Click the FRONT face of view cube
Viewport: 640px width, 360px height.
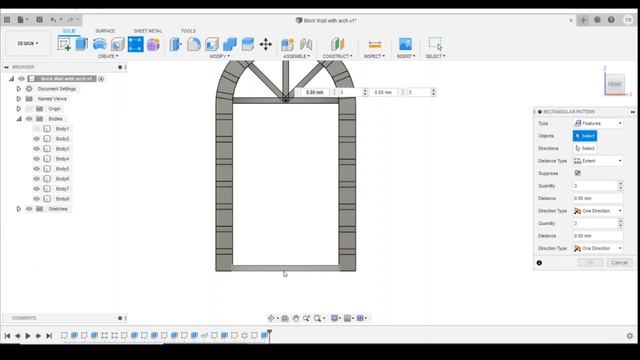point(615,84)
